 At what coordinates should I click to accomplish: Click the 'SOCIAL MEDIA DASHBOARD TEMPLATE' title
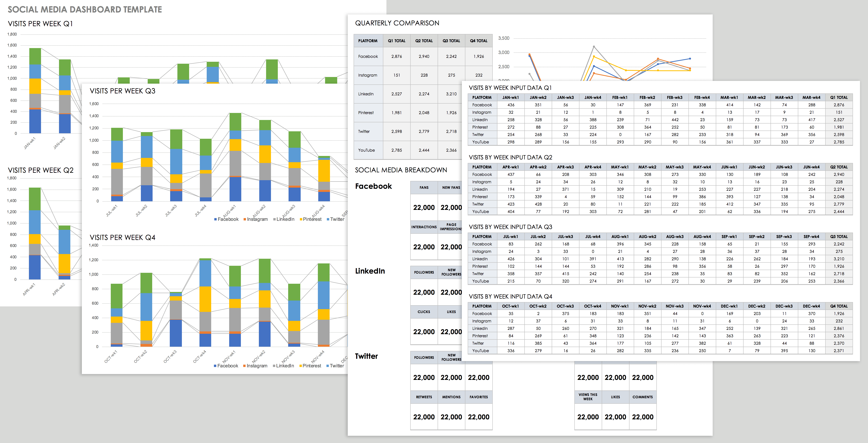click(x=85, y=9)
